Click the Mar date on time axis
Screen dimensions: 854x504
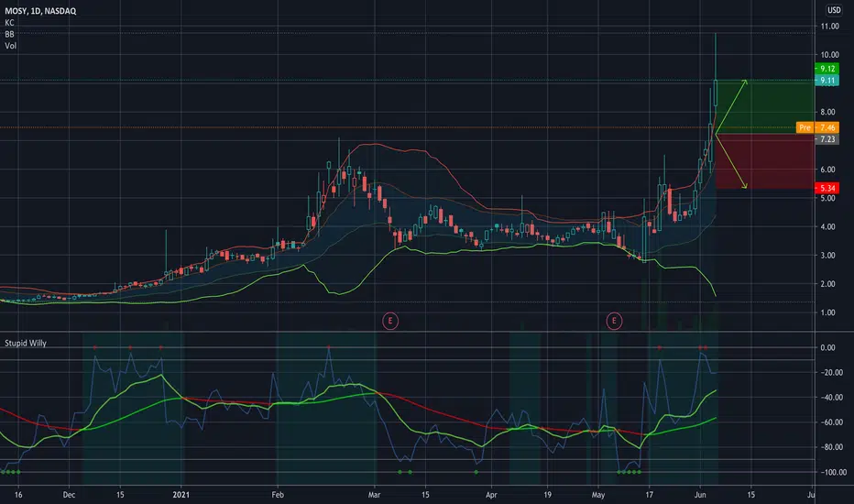click(374, 495)
